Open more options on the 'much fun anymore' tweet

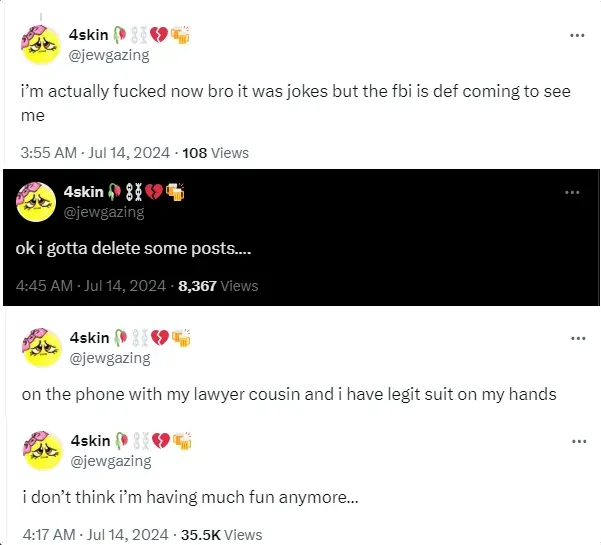coord(577,441)
